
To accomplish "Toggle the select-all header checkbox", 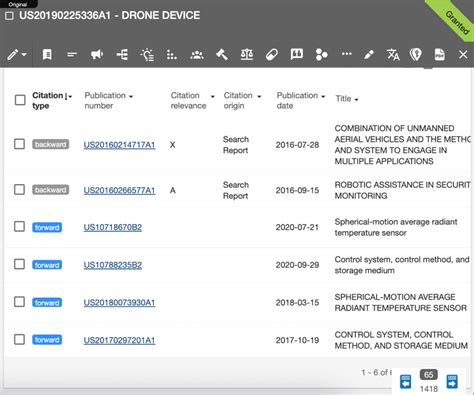I will click(x=20, y=100).
